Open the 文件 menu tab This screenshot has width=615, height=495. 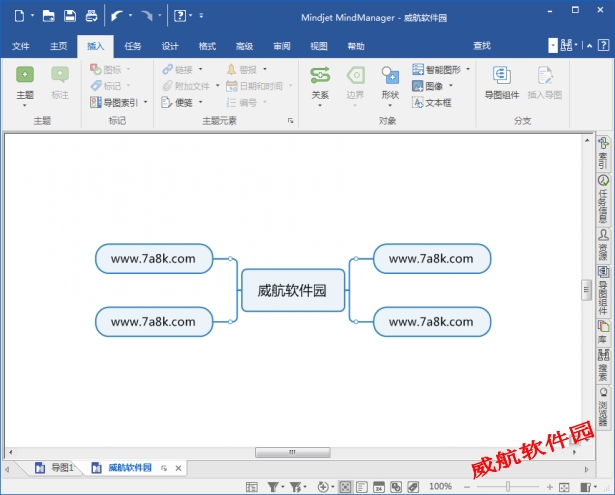[21, 46]
